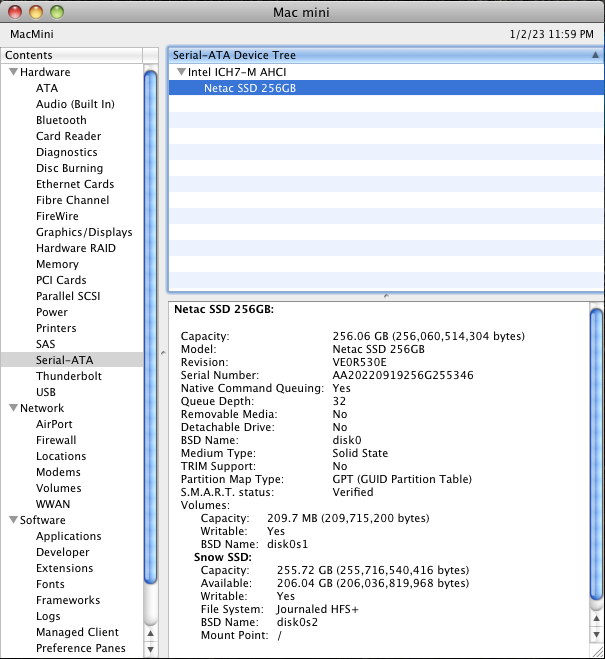The width and height of the screenshot is (605, 659).
Task: Click the sidebar scroll down arrow
Action: tap(150, 649)
